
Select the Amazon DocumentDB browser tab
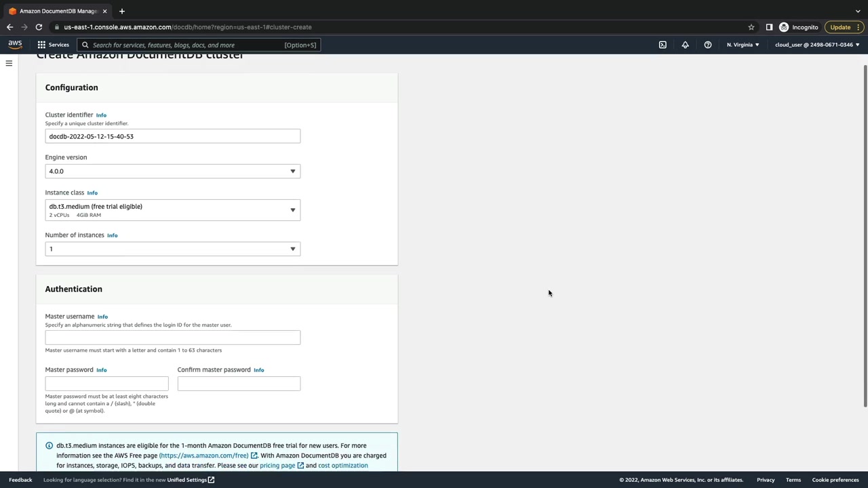(58, 11)
